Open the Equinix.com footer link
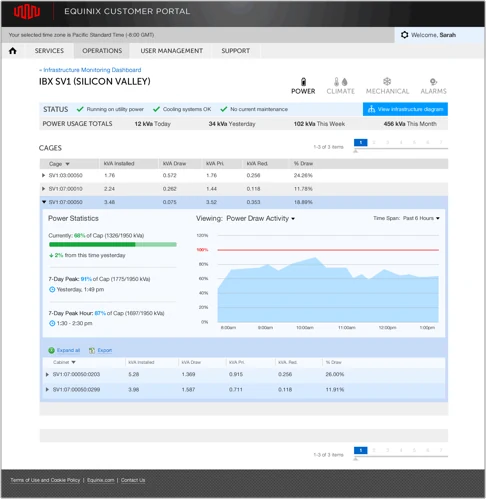This screenshot has width=486, height=499. click(100, 480)
